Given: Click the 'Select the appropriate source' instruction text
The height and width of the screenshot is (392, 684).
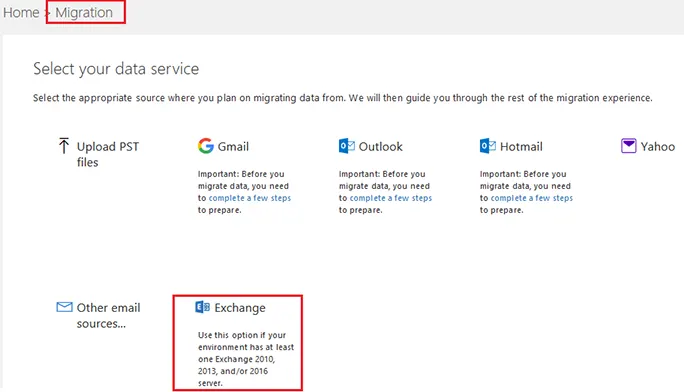Looking at the screenshot, I should [342, 98].
